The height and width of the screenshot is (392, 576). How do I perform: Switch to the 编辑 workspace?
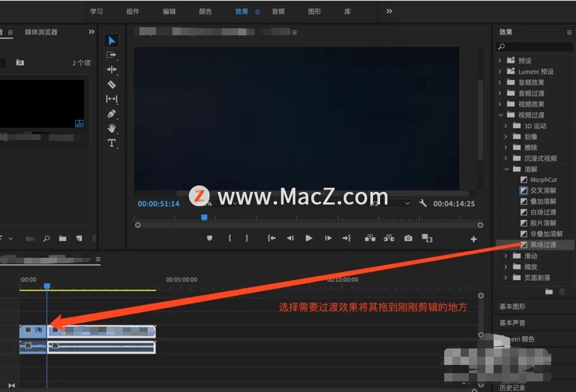pos(169,11)
